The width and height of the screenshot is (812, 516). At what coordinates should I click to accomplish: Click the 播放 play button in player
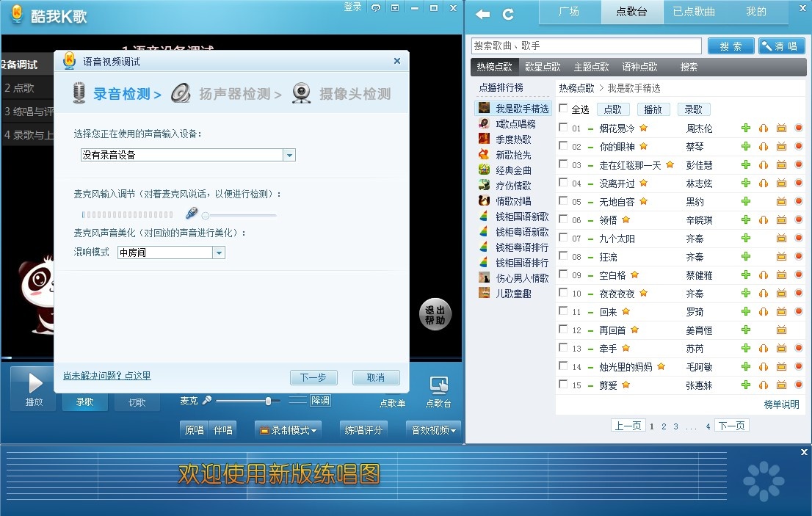(x=35, y=388)
